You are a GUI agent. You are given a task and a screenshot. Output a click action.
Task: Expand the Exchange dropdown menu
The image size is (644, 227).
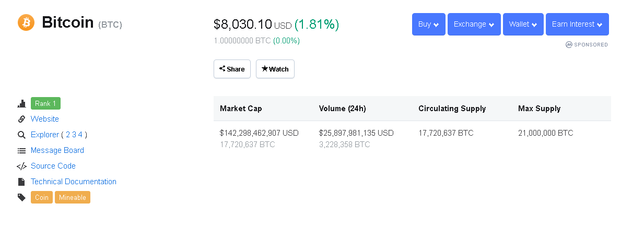pos(474,24)
